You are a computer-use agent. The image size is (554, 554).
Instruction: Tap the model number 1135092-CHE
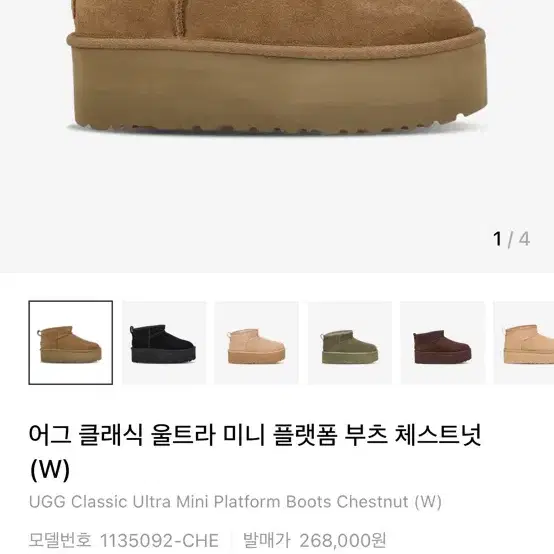[159, 540]
